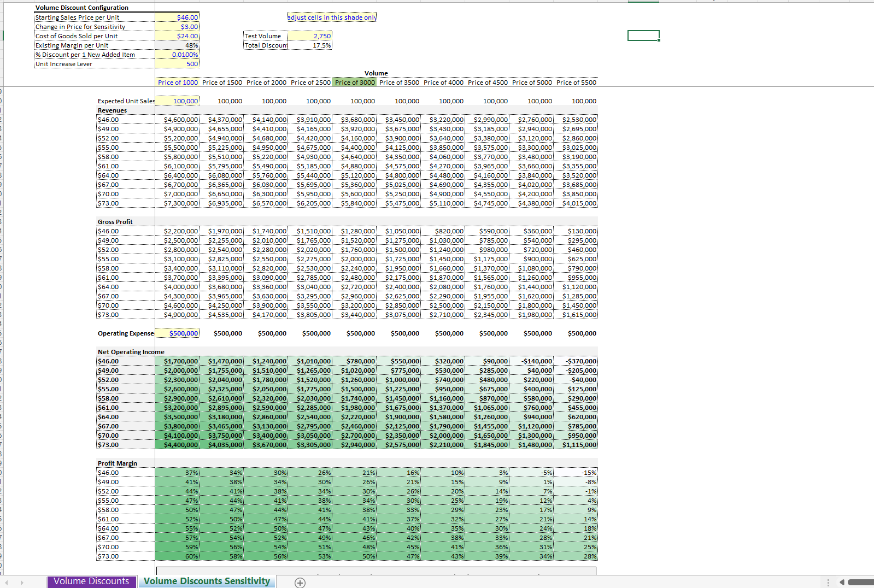Click the horizontal scrollbar thumb
The height and width of the screenshot is (588, 874).
click(x=861, y=583)
